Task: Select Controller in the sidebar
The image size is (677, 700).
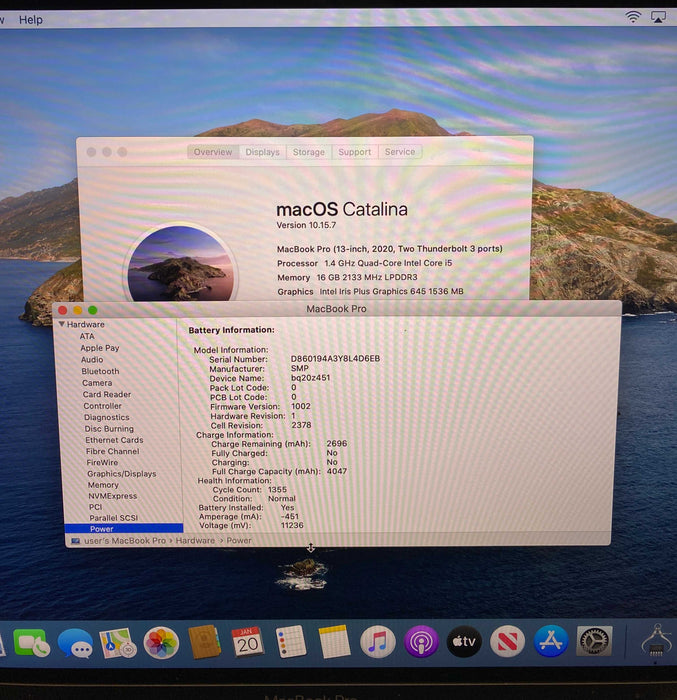Action: point(102,406)
